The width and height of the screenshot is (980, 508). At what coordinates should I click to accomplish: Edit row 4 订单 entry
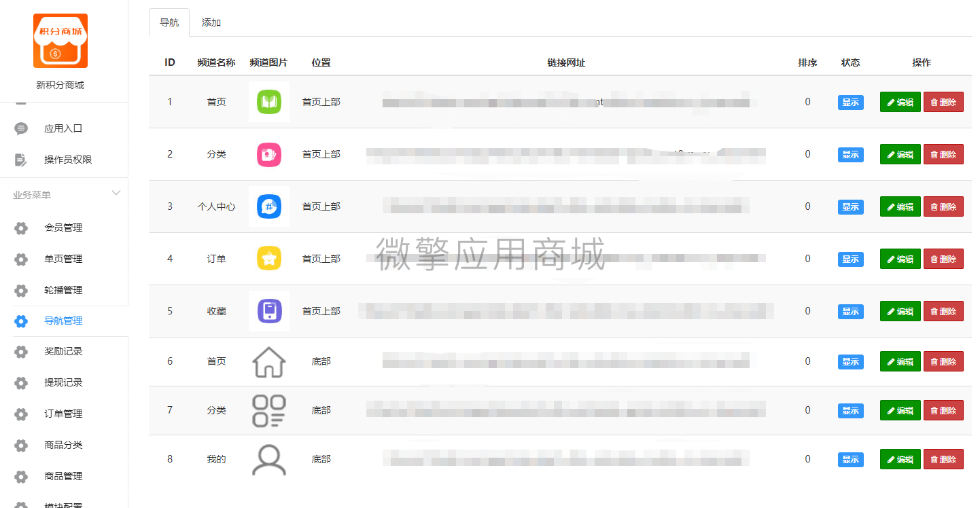900,259
